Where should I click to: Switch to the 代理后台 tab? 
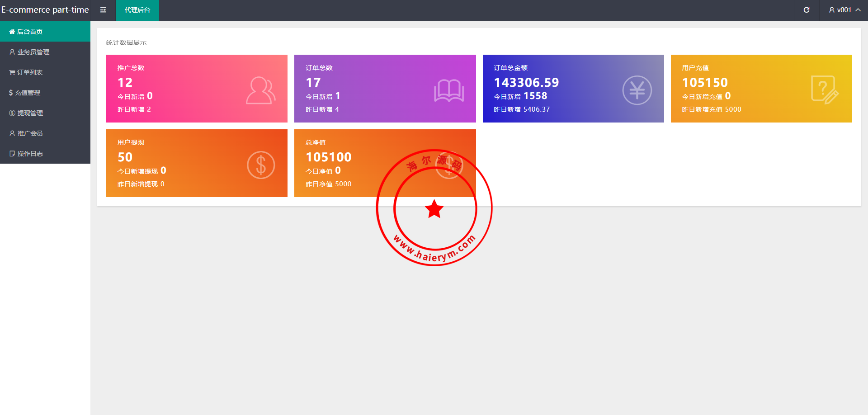click(137, 10)
